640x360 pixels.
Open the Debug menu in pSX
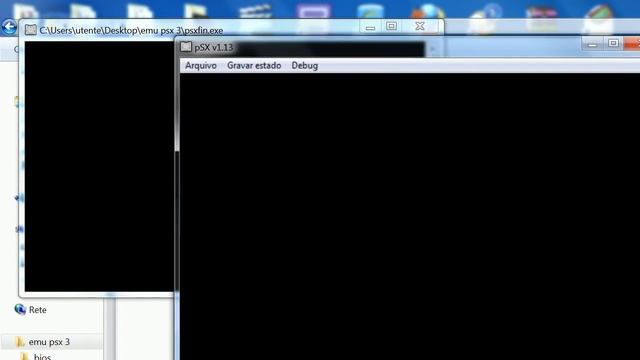click(304, 66)
